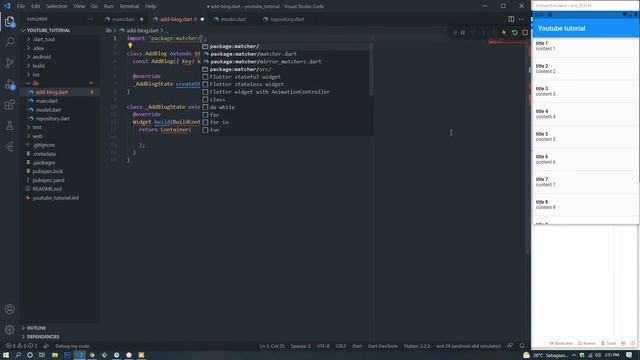640x360 pixels.
Task: Expand the .idea folder
Action: [x=39, y=48]
